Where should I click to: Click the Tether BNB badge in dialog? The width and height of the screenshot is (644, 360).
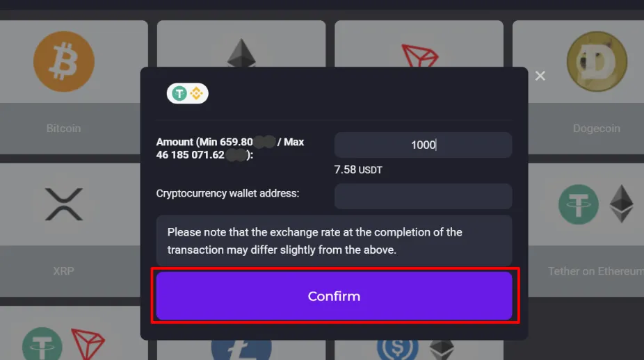click(188, 93)
